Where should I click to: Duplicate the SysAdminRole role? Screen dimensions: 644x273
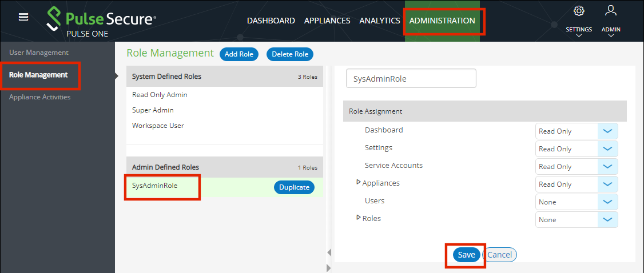point(294,187)
